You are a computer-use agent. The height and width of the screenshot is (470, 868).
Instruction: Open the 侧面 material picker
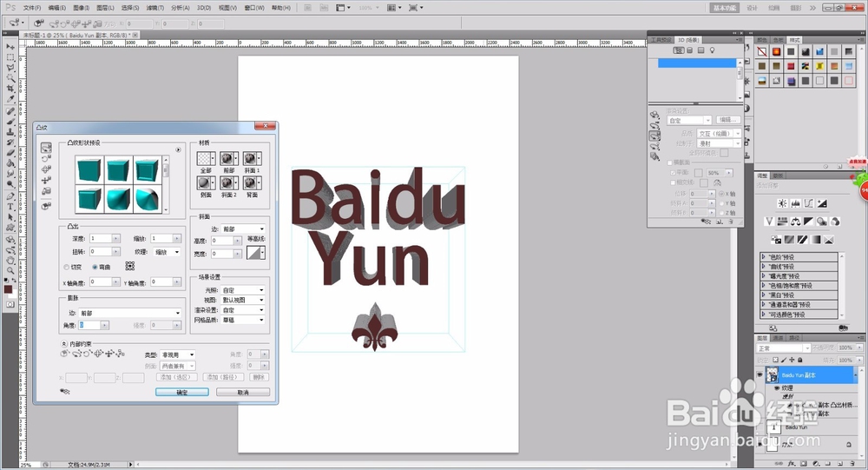click(x=206, y=183)
